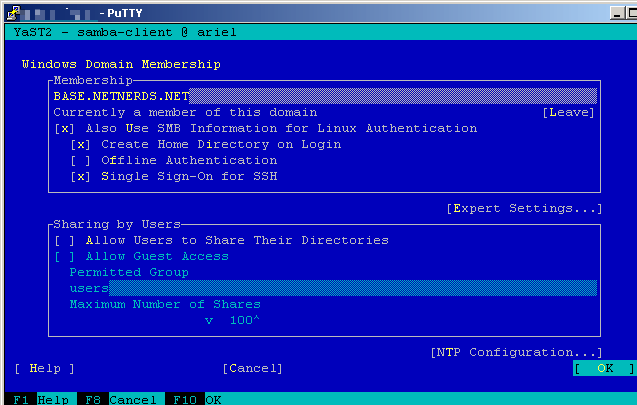Viewport: 637px width, 405px height.
Task: Uncheck Single Sign-On for SSH
Action: (x=79, y=176)
